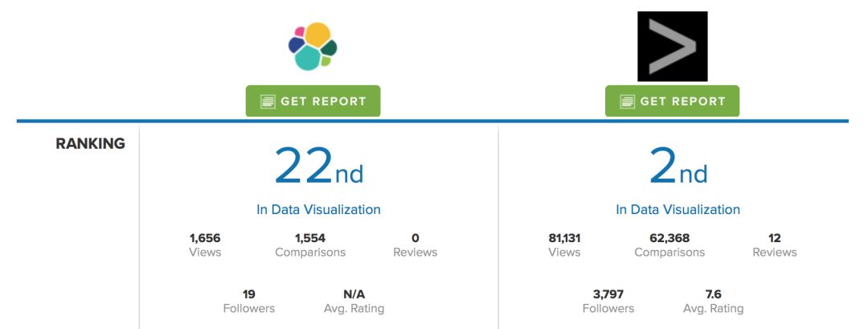The height and width of the screenshot is (329, 868).
Task: Click the 3,797 Followers stat
Action: pos(608,301)
